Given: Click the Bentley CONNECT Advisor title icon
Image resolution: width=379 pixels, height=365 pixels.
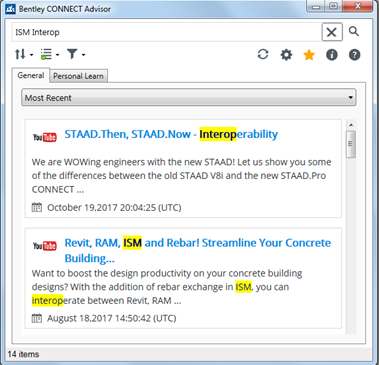Looking at the screenshot, I should [x=11, y=9].
